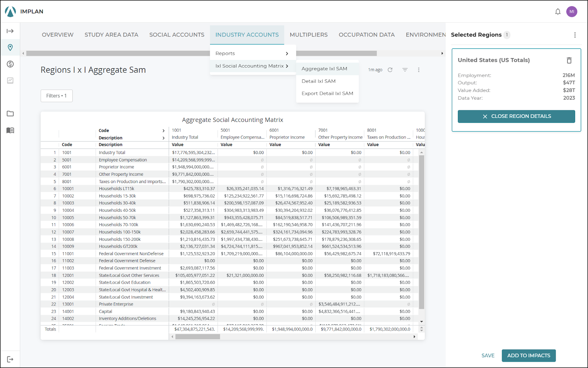Image resolution: width=588 pixels, height=368 pixels.
Task: Select Detail IxI SAM menu item
Action: [327, 81]
